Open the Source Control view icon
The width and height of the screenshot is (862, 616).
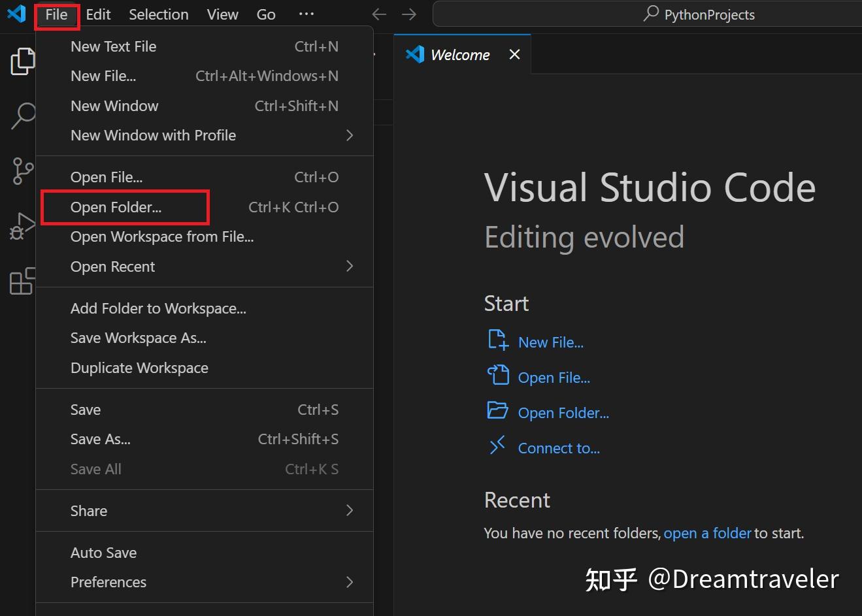click(22, 171)
